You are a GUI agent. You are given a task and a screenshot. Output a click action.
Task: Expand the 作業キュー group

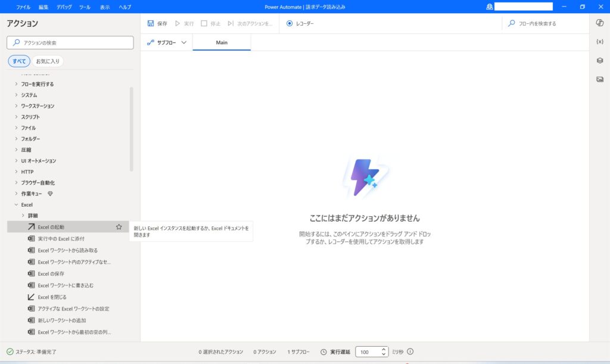pos(16,193)
